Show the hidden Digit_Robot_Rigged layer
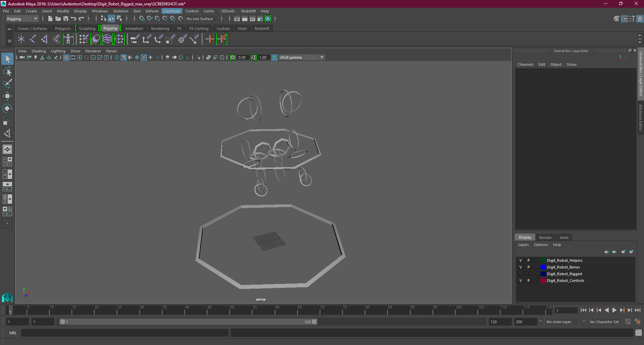The image size is (644, 345). (x=521, y=274)
